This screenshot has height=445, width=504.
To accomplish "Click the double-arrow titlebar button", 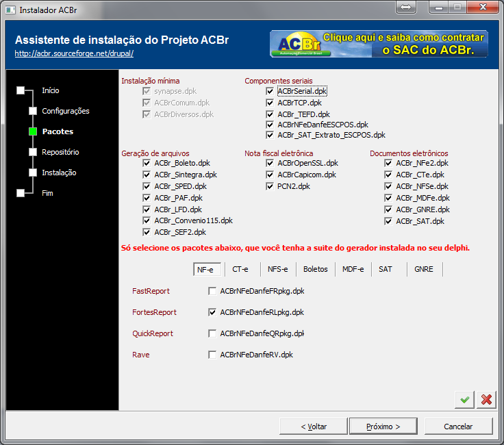I will [406, 7].
